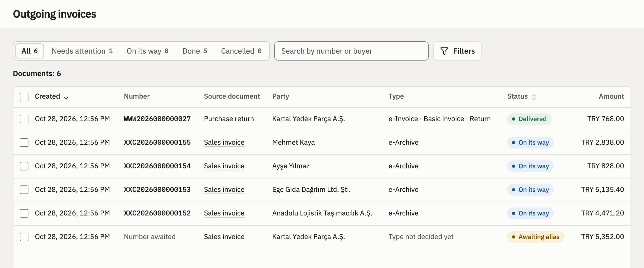
Task: Switch to the Cancelled tab
Action: pyautogui.click(x=241, y=51)
